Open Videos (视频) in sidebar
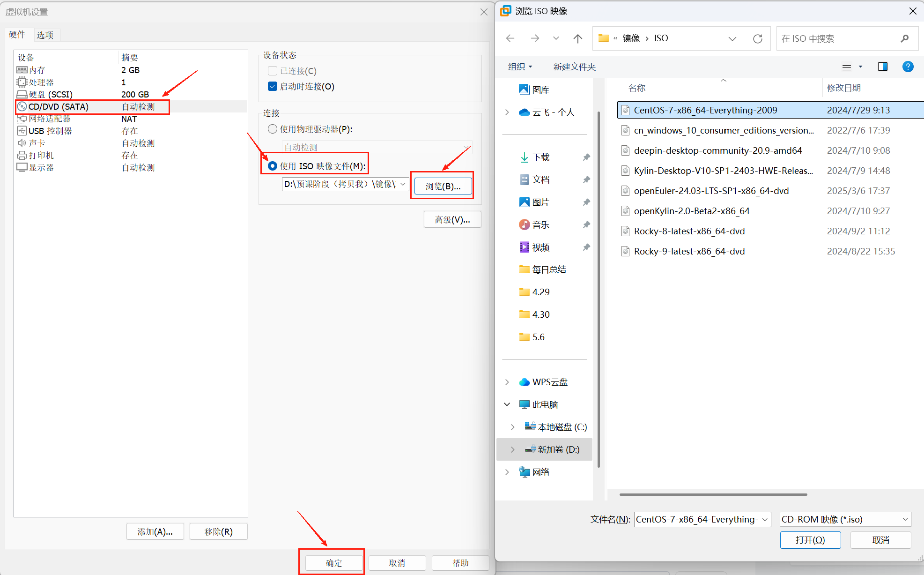This screenshot has width=924, height=575. [534, 247]
